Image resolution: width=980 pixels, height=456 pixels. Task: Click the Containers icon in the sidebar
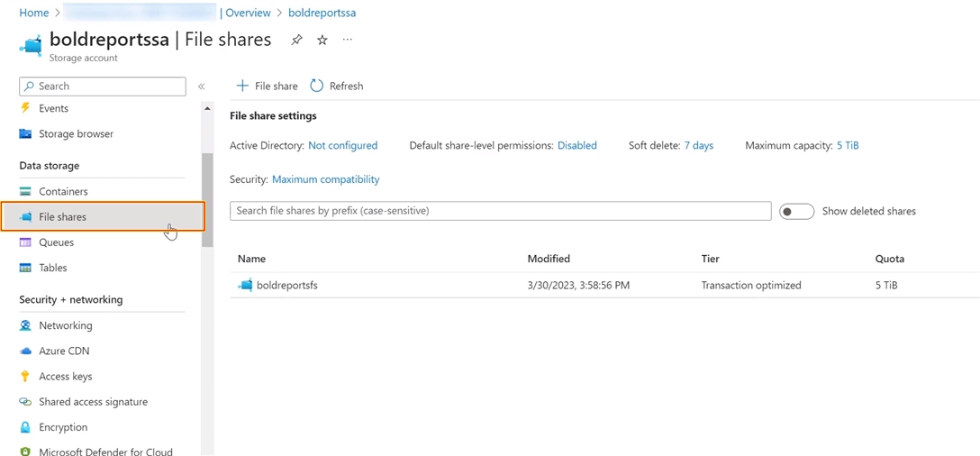tap(25, 191)
